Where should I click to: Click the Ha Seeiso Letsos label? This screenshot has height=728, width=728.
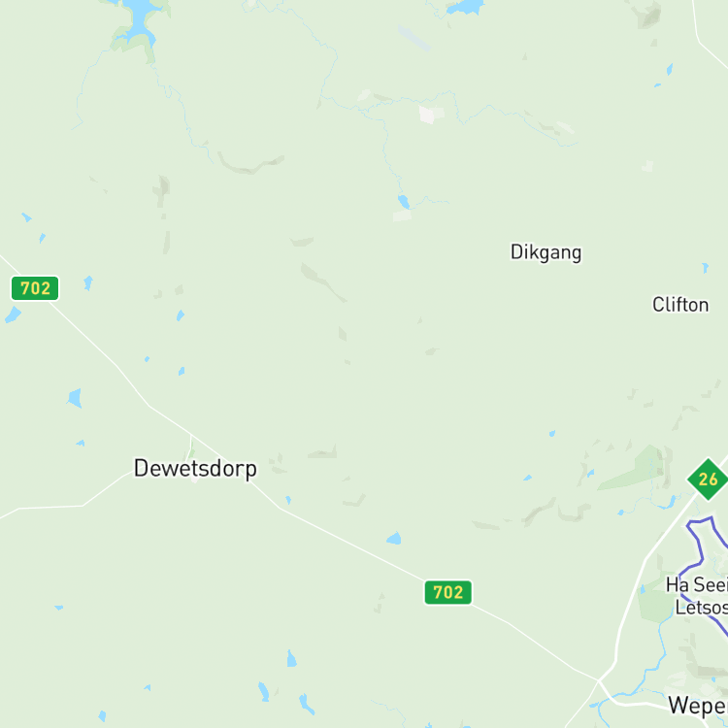pos(697,596)
